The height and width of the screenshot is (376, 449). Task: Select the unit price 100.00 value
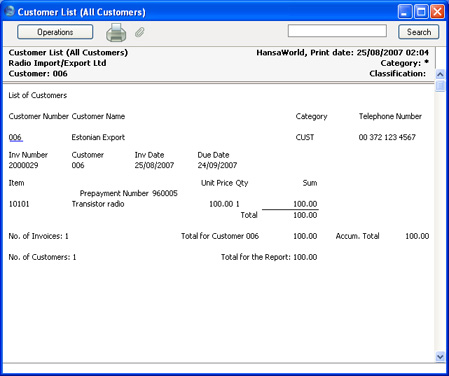(x=221, y=204)
